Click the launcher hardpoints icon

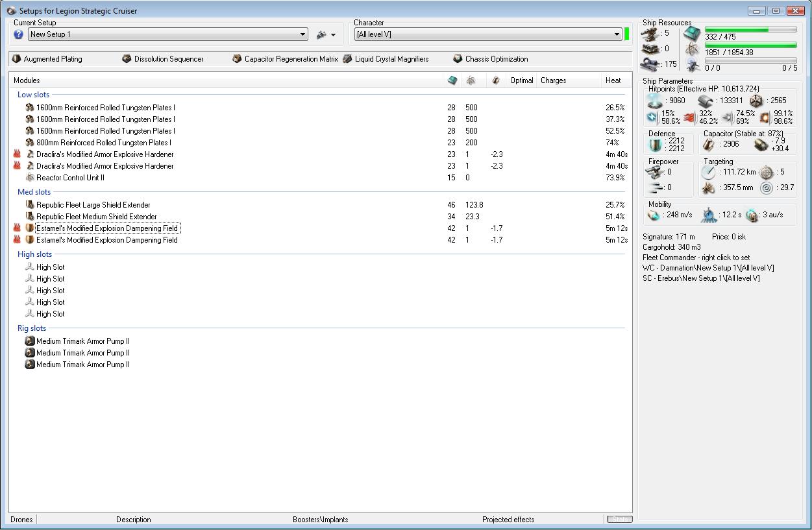tap(650, 49)
